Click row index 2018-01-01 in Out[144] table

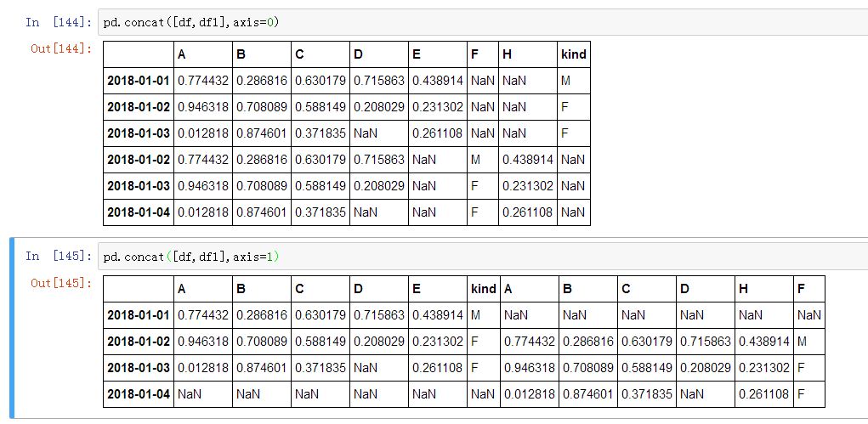click(139, 81)
